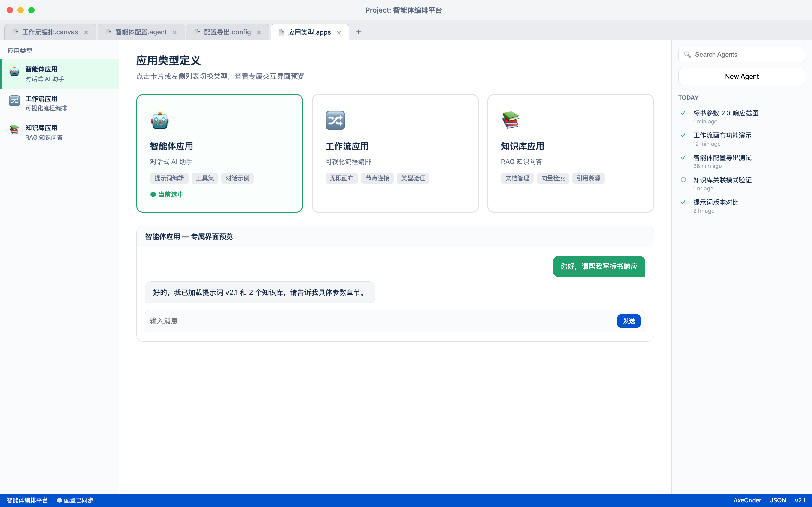Select 智能体应用 in the sidebar list

(x=59, y=74)
